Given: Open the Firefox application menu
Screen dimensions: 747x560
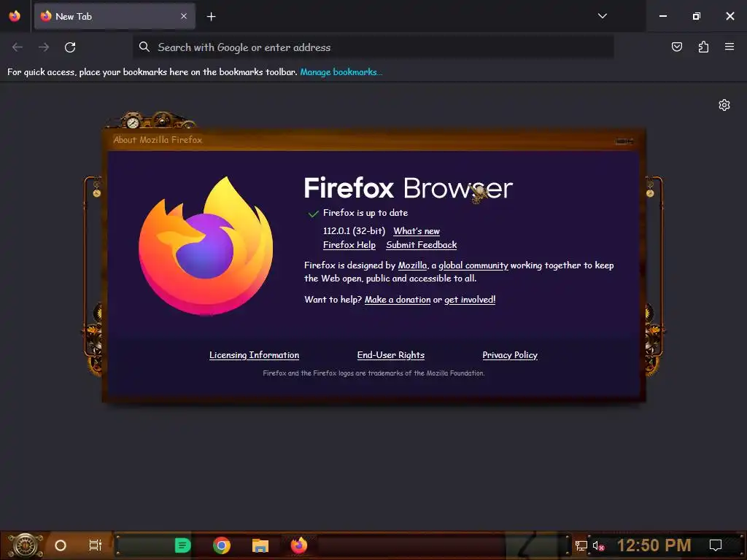Looking at the screenshot, I should point(729,47).
